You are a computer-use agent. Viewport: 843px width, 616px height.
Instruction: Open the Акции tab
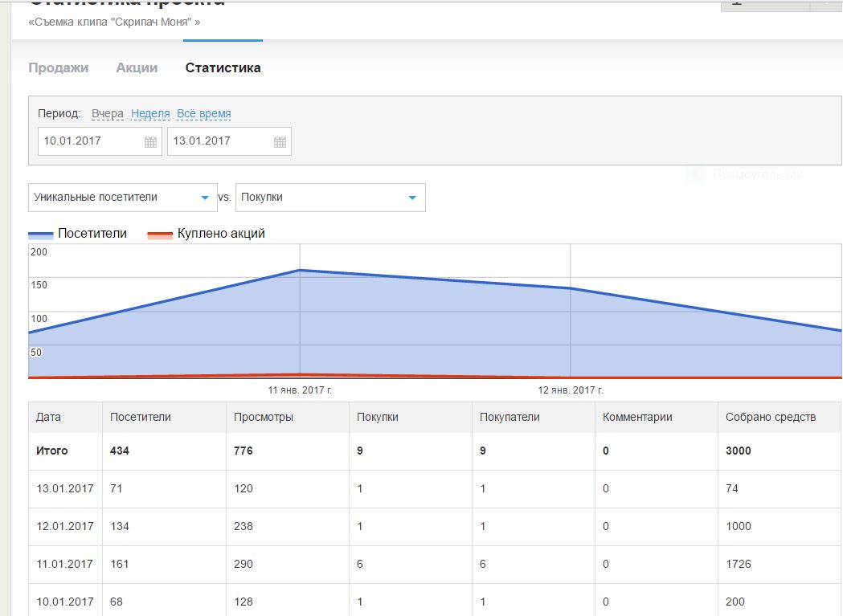[137, 68]
